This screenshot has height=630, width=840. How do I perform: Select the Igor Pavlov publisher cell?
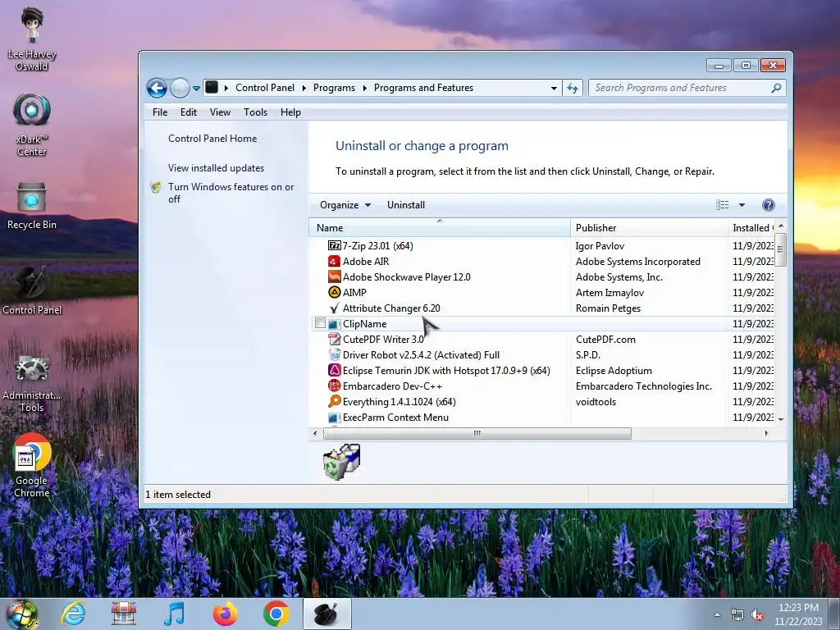pyautogui.click(x=600, y=246)
